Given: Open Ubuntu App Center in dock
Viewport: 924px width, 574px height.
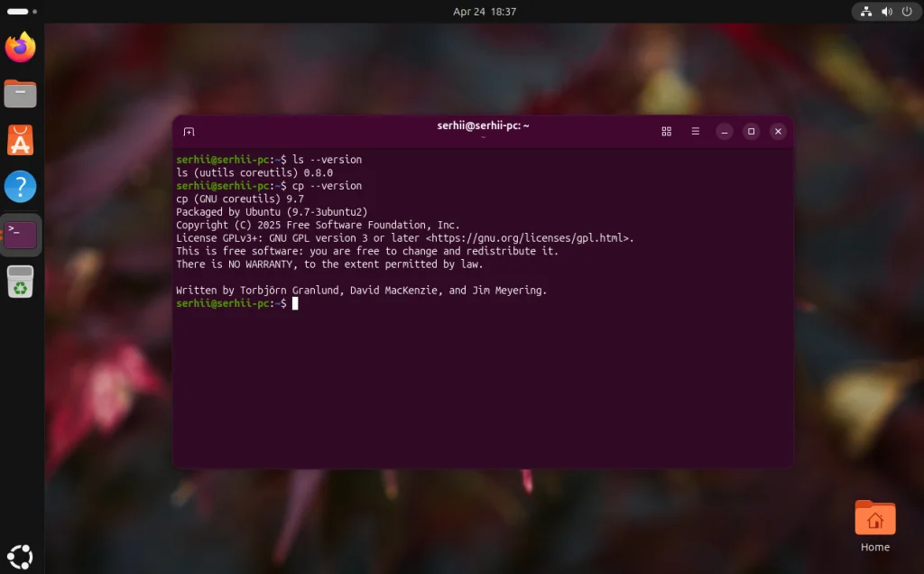Looking at the screenshot, I should point(21,140).
